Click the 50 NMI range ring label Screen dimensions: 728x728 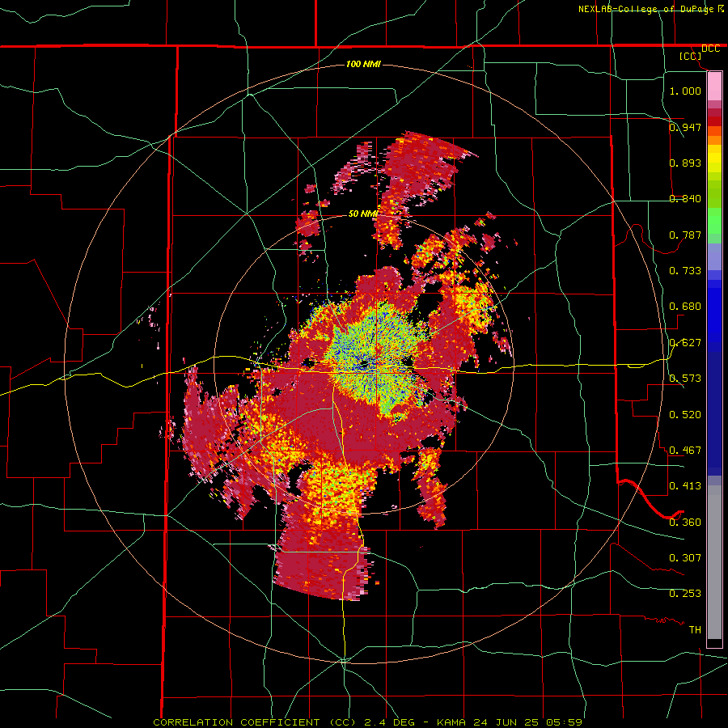(x=362, y=214)
